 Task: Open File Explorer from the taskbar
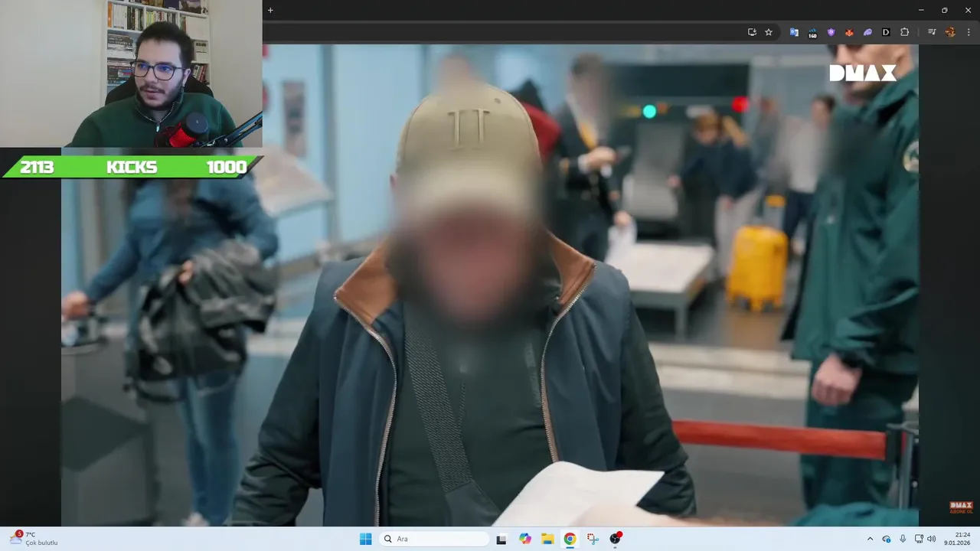[x=547, y=539]
